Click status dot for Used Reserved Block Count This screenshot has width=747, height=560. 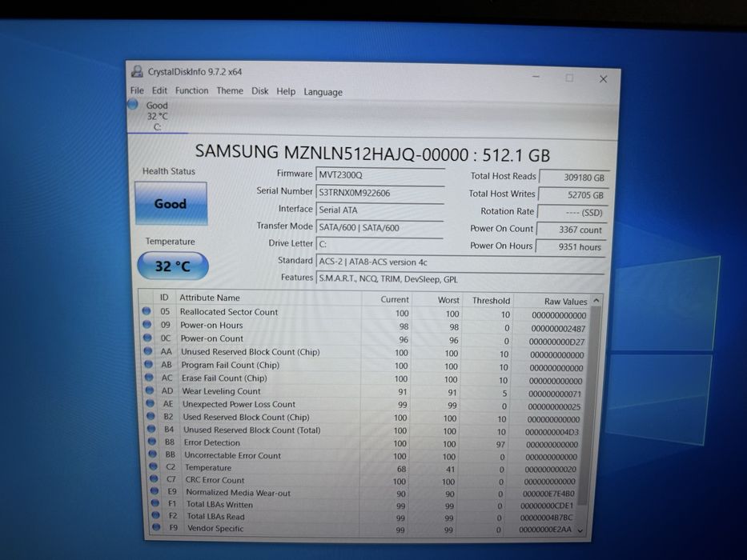[151, 416]
